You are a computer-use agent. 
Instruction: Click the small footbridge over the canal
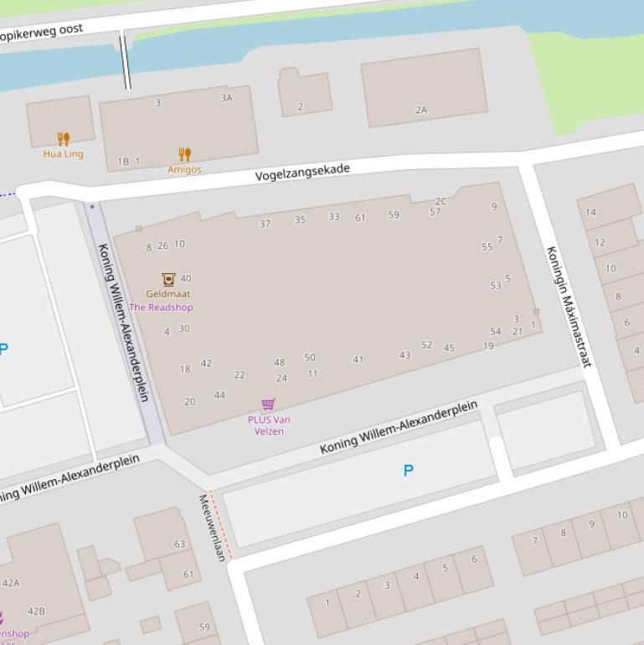tap(126, 60)
